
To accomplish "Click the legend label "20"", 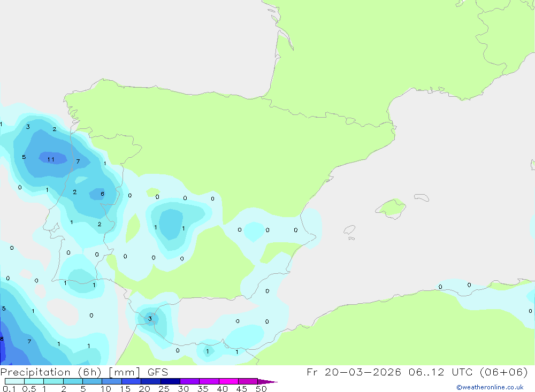I will tap(144, 389).
